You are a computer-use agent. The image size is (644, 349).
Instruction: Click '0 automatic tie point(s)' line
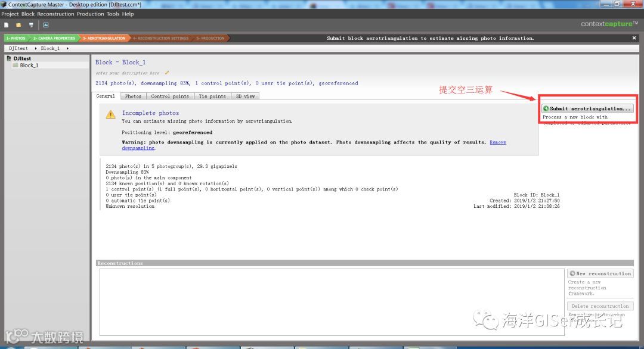pyautogui.click(x=138, y=201)
